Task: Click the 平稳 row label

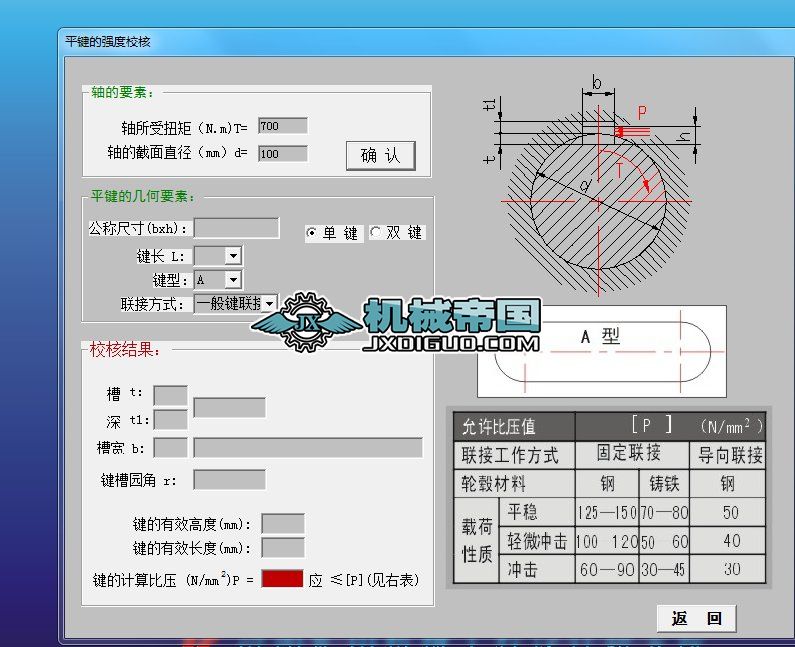Action: click(537, 512)
